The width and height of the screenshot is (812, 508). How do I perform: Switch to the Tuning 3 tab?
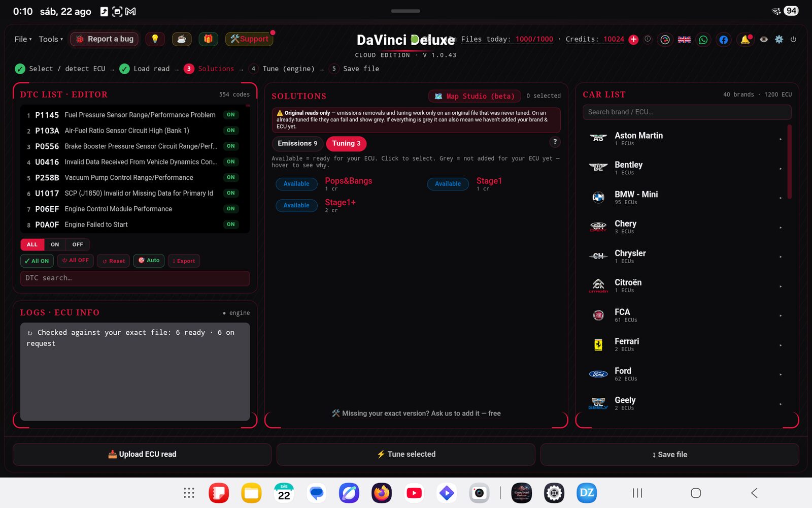point(346,143)
